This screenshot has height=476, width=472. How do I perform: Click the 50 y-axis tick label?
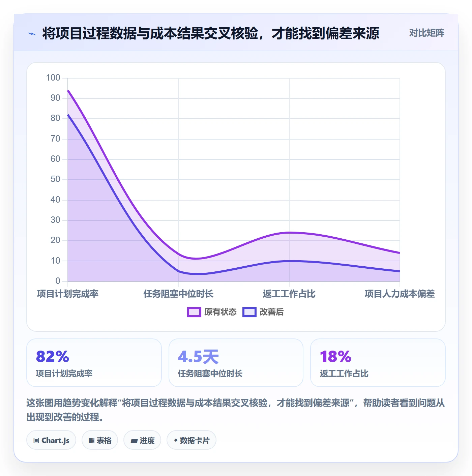55,179
